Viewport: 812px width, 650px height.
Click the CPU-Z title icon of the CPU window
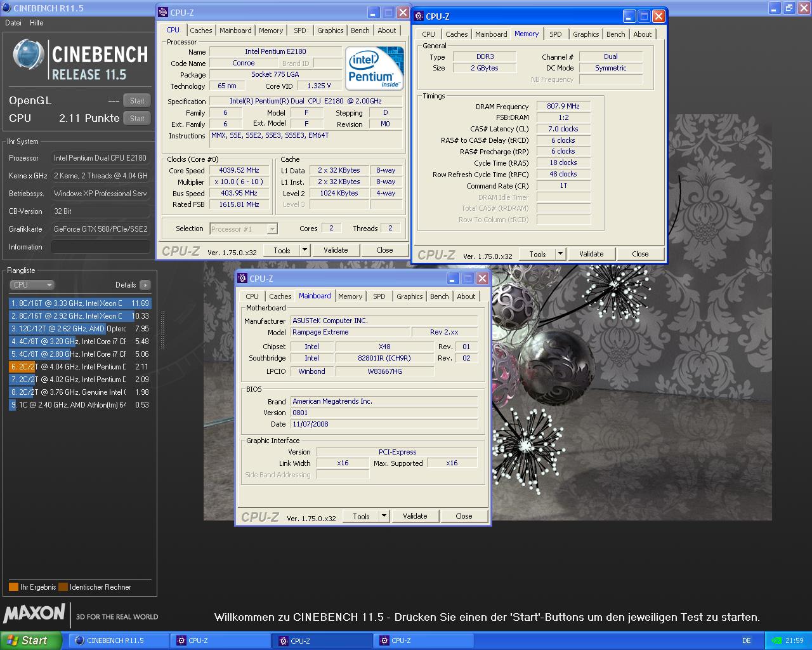pyautogui.click(x=162, y=13)
